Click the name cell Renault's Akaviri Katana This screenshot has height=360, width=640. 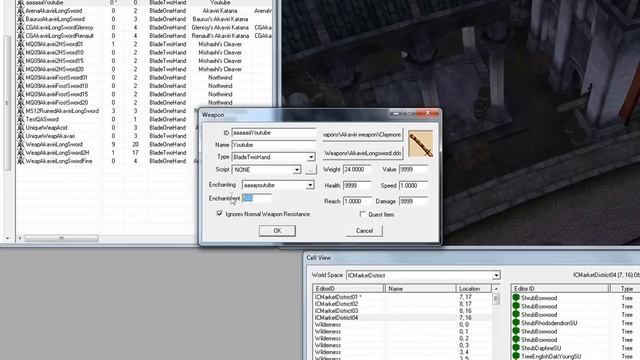[220, 36]
